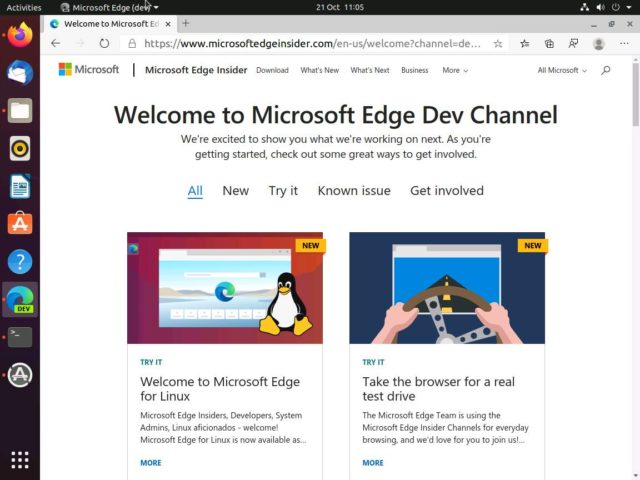Click the steering wheel card image
The width and height of the screenshot is (640, 480).
pos(447,288)
